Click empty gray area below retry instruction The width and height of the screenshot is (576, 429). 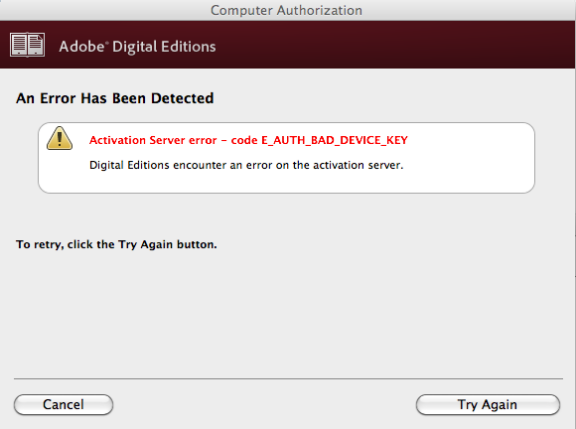(287, 312)
